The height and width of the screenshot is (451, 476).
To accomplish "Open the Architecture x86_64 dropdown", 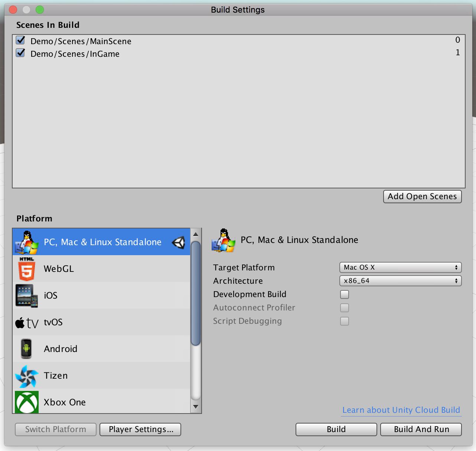I will click(x=401, y=281).
